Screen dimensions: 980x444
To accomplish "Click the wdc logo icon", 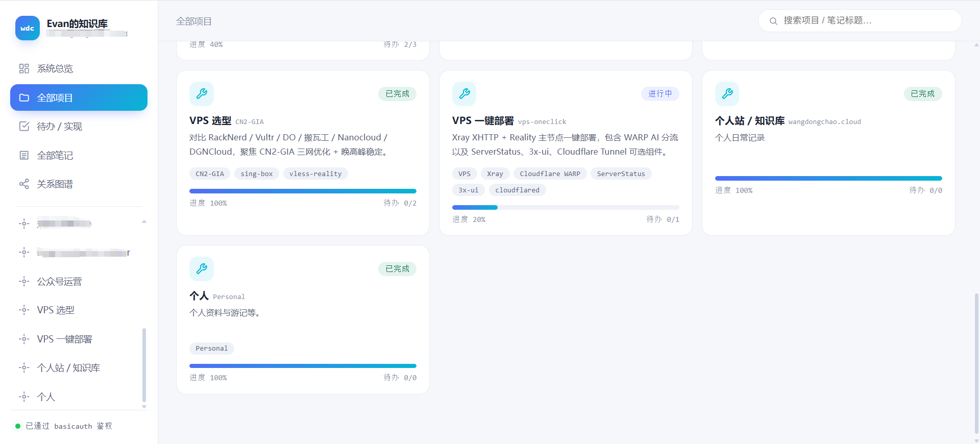I will [x=28, y=28].
